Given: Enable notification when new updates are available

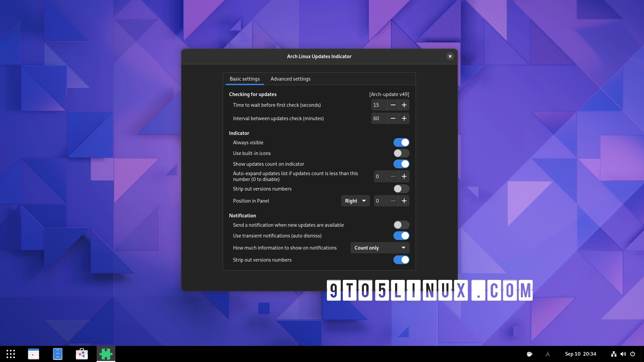Looking at the screenshot, I should coord(401,225).
